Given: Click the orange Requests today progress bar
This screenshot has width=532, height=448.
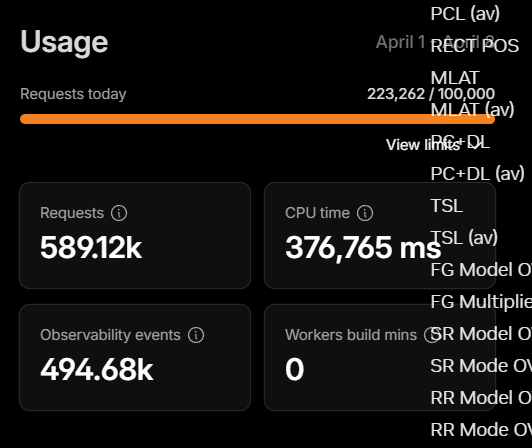Looking at the screenshot, I should [x=257, y=119].
